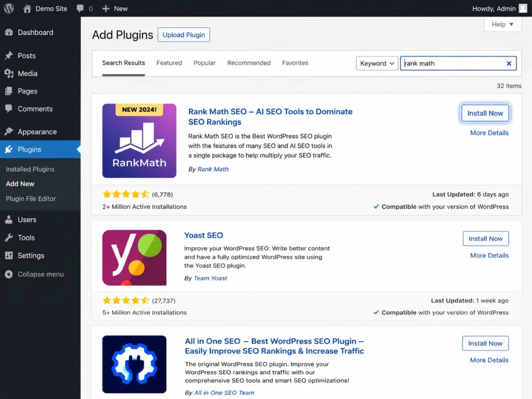
Task: Click the Plugins plug icon
Action: pos(9,149)
